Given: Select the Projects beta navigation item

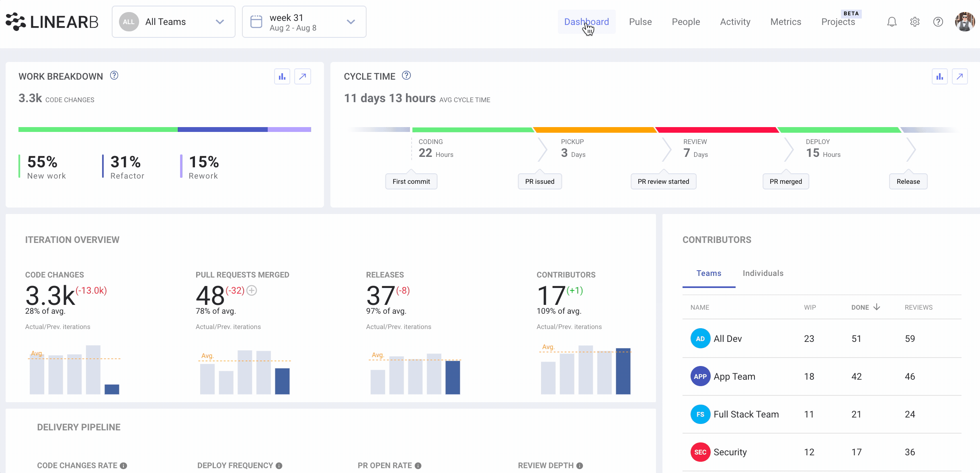Looking at the screenshot, I should pyautogui.click(x=837, y=22).
